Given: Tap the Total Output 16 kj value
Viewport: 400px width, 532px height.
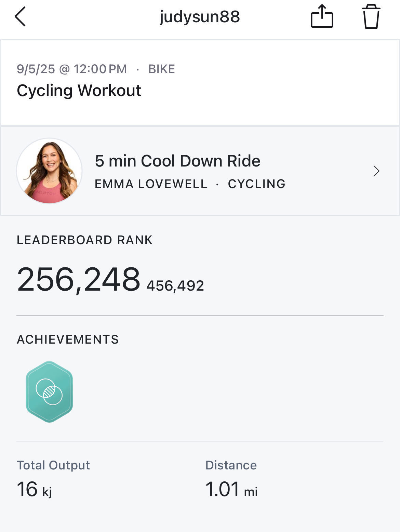Looking at the screenshot, I should [34, 489].
